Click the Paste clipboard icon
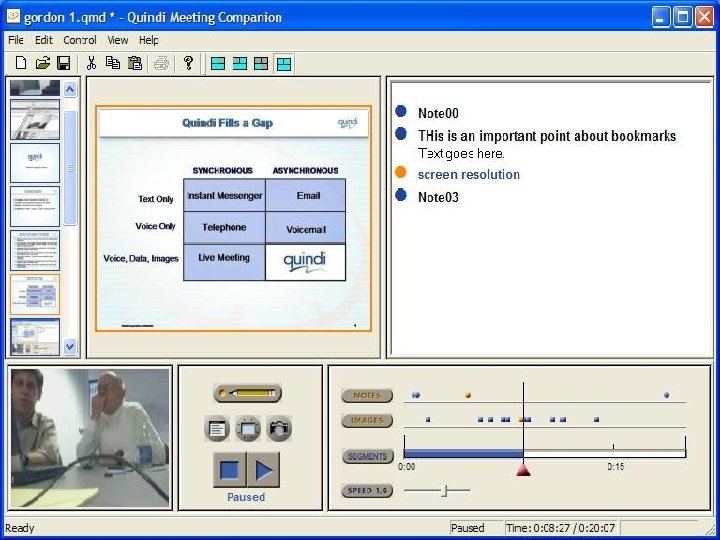Viewport: 720px width, 540px height. coord(135,63)
